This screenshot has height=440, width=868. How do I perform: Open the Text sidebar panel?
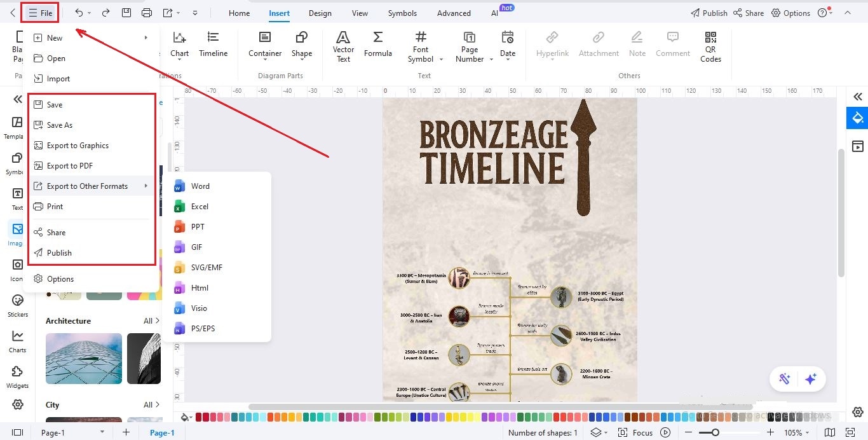[x=18, y=198]
